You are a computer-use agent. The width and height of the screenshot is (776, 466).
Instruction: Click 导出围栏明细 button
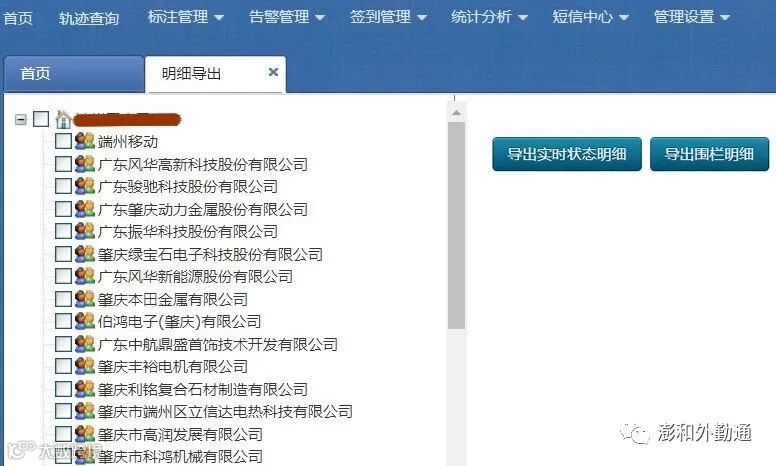(x=709, y=154)
